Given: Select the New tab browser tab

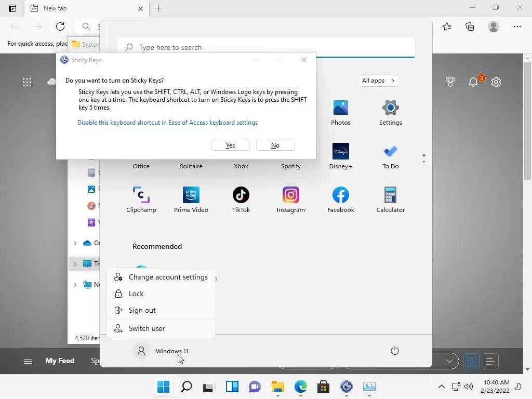Looking at the screenshot, I should click(87, 8).
